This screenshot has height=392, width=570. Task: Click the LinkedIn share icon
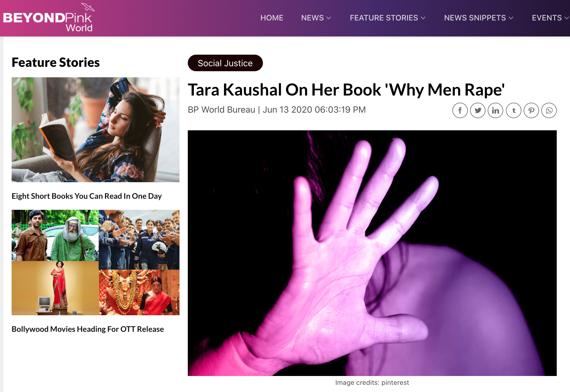point(495,111)
